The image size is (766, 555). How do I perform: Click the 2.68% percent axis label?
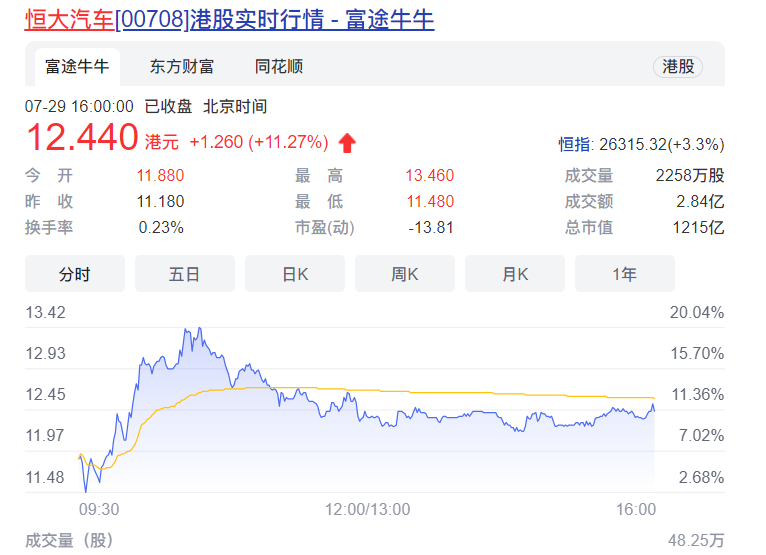[701, 477]
